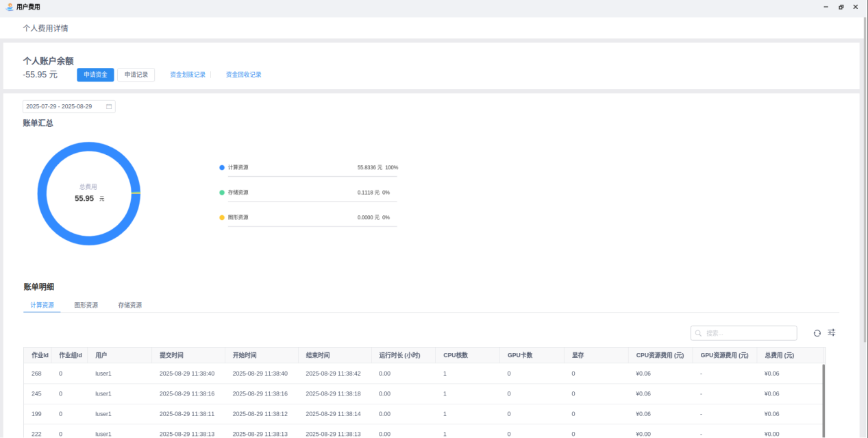Open the column settings filter icon
Viewport: 868px width, 438px height.
[x=832, y=333]
